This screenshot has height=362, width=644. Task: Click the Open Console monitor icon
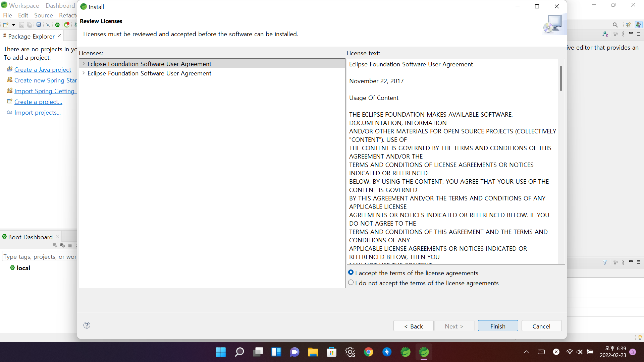point(39,25)
